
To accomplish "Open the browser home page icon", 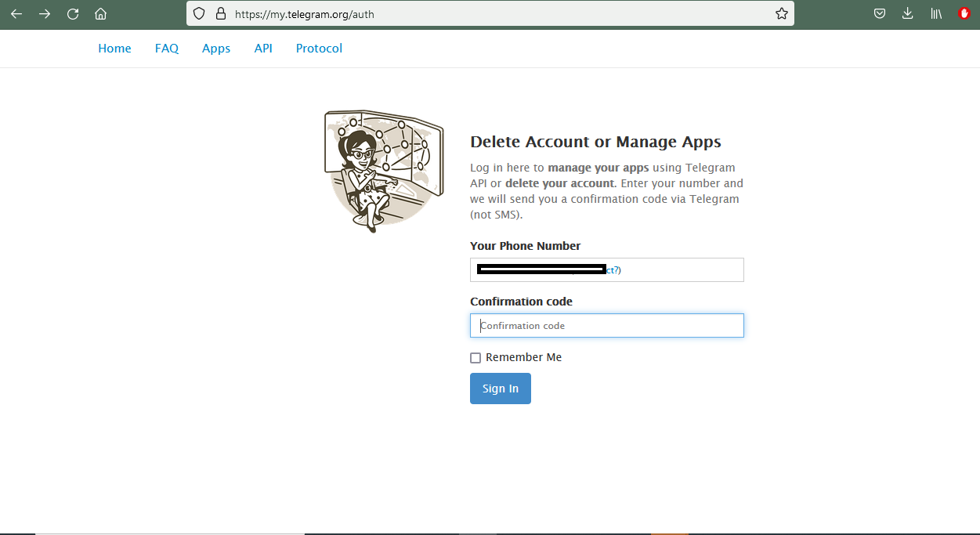I will (x=100, y=13).
